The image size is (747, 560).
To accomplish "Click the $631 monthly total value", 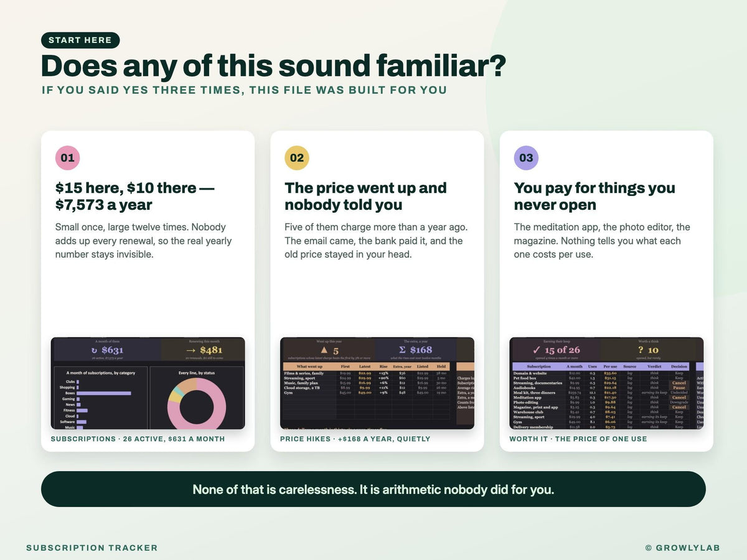I will coord(112,350).
